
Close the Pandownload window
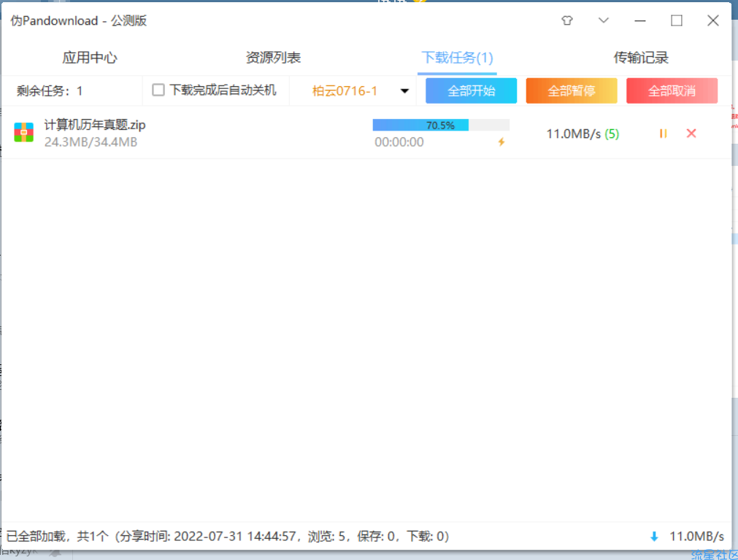(713, 20)
